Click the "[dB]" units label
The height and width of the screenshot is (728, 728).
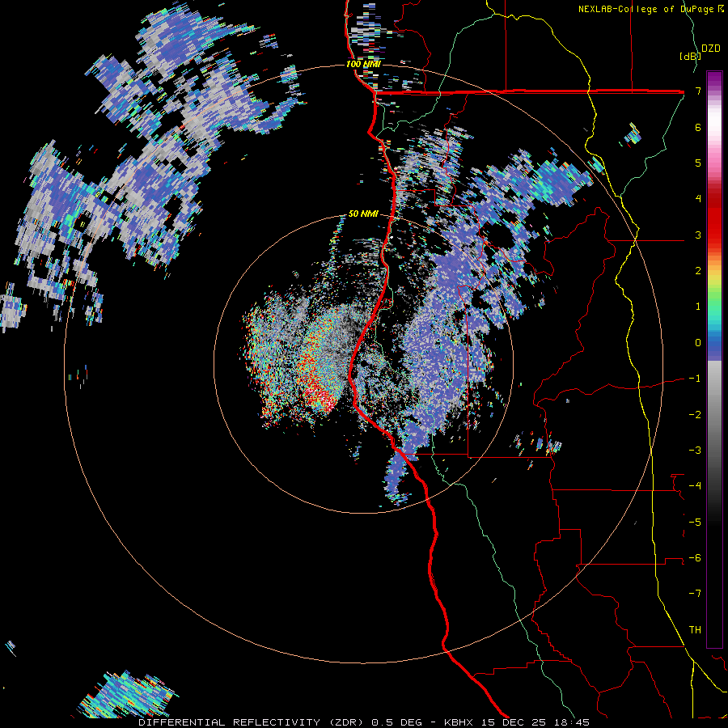click(689, 56)
